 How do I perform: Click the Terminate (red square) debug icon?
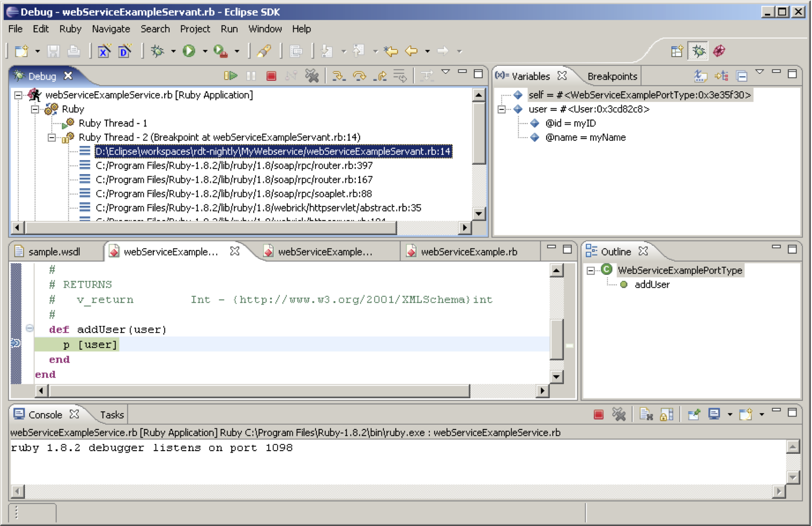click(x=270, y=76)
